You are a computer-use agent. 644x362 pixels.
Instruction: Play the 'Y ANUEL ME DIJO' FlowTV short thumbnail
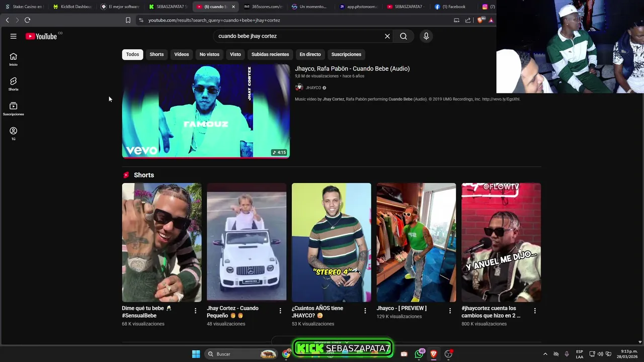pos(501,242)
